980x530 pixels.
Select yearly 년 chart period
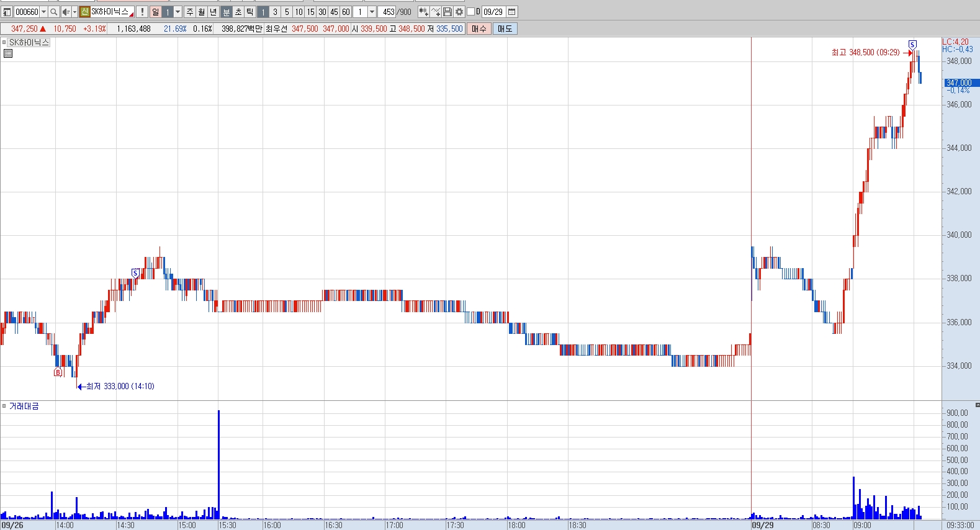[x=214, y=12]
